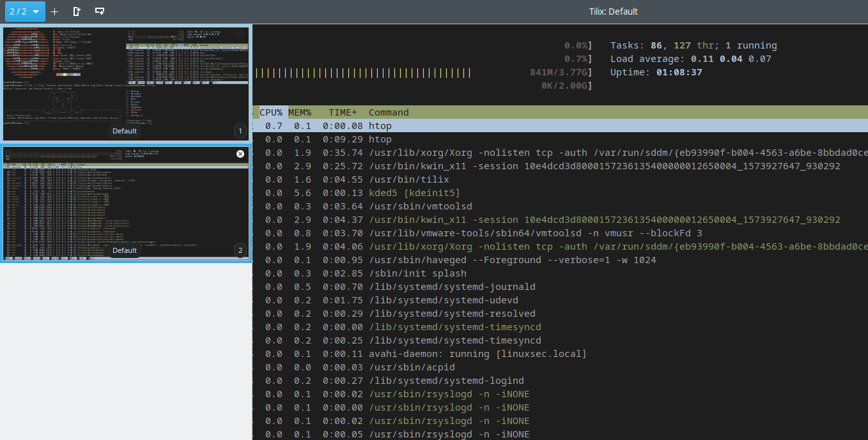Screen dimensions: 868x440
Task: Click the number 1 badge on first session
Action: click(x=240, y=131)
